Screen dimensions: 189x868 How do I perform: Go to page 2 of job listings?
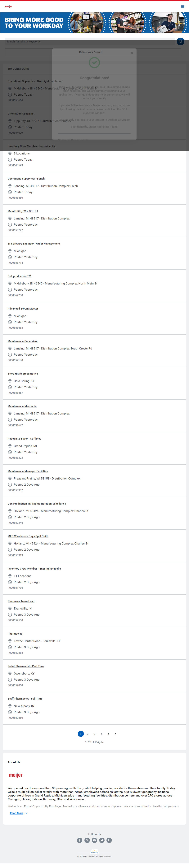point(87,734)
